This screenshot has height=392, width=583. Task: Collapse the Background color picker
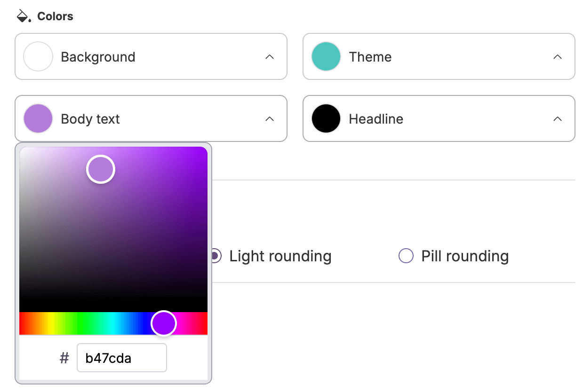tap(270, 56)
